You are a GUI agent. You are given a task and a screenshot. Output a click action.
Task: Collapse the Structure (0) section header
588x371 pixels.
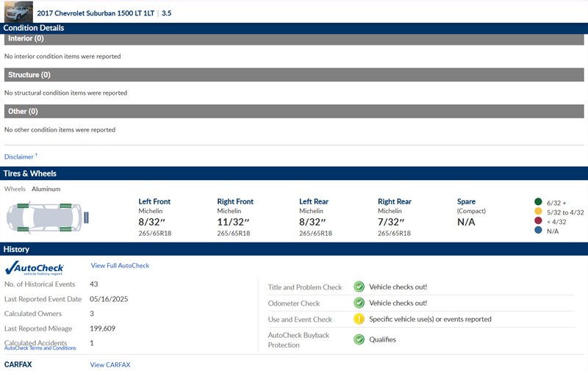294,75
